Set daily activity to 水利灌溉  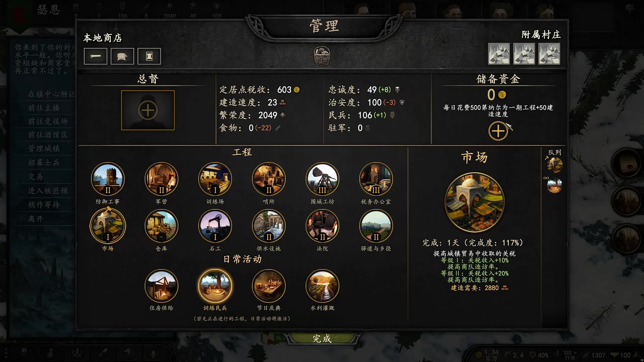(322, 286)
